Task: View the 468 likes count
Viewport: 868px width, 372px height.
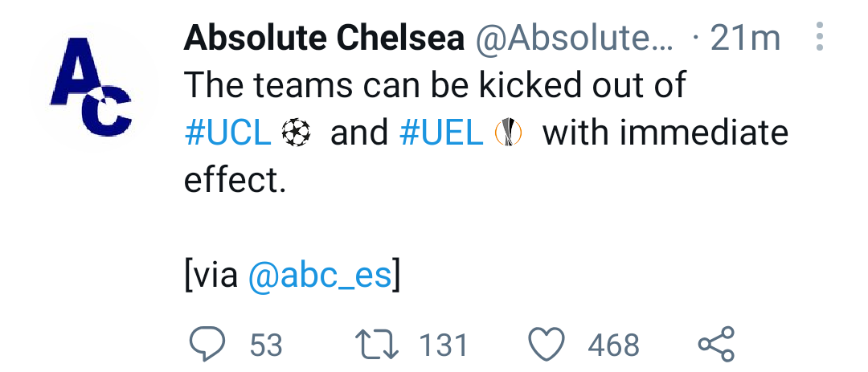Action: [614, 345]
